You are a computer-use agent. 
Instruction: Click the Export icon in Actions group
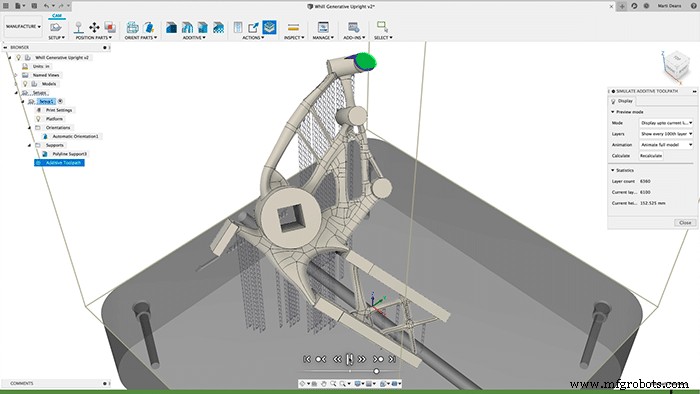click(x=253, y=27)
